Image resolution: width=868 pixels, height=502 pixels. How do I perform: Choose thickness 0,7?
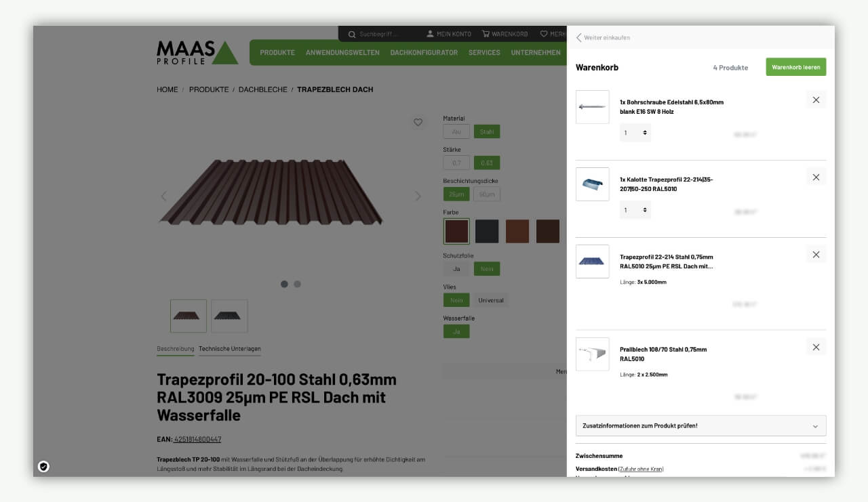click(456, 163)
